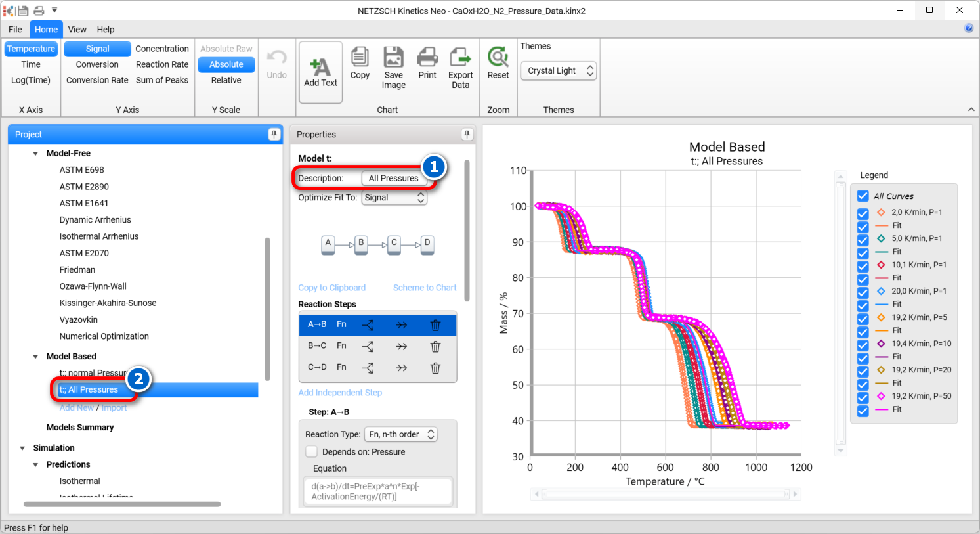This screenshot has height=534, width=980.
Task: Open the View menu
Action: 77,30
